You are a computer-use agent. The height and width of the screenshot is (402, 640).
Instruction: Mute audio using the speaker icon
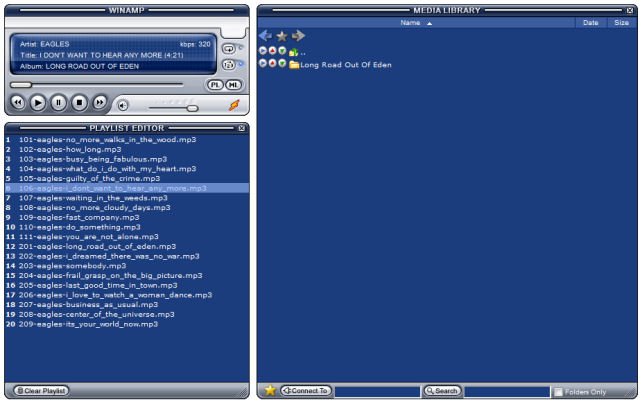(123, 104)
